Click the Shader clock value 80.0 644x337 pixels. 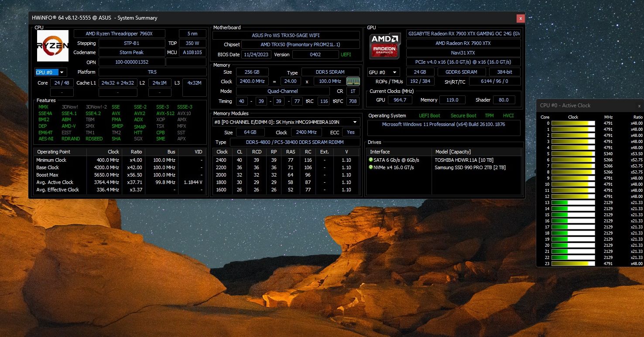(504, 100)
